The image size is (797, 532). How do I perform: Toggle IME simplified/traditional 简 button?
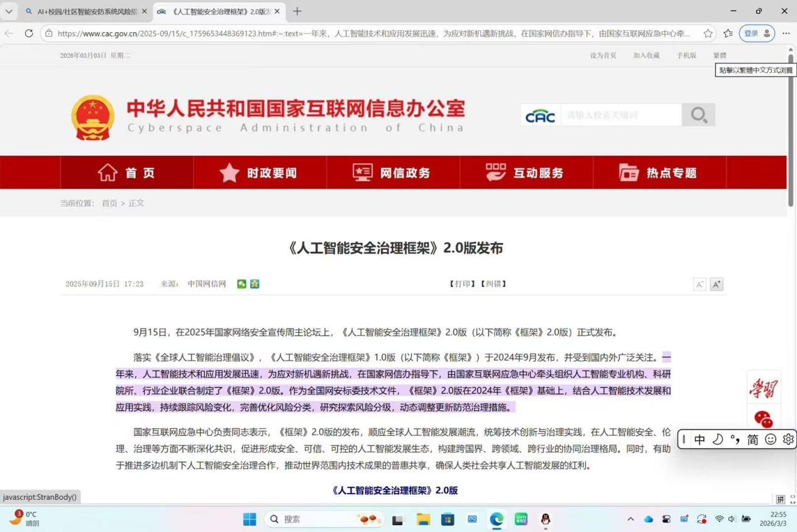752,440
